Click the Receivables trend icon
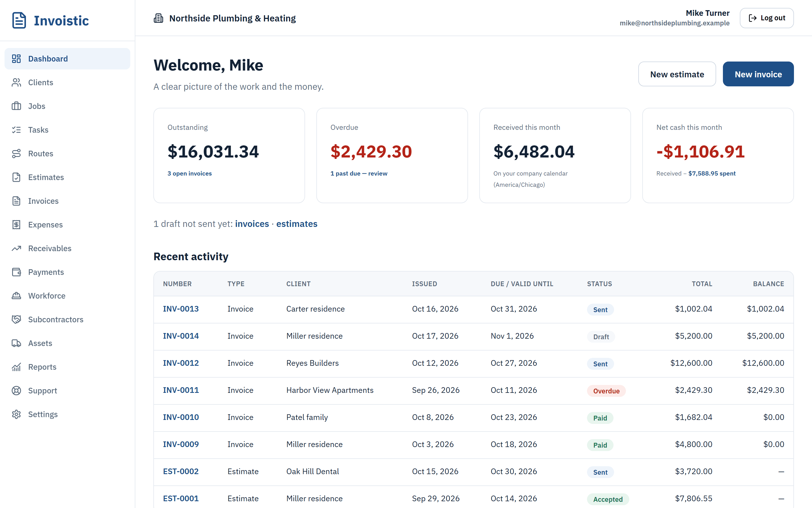812x508 pixels. [x=16, y=248]
